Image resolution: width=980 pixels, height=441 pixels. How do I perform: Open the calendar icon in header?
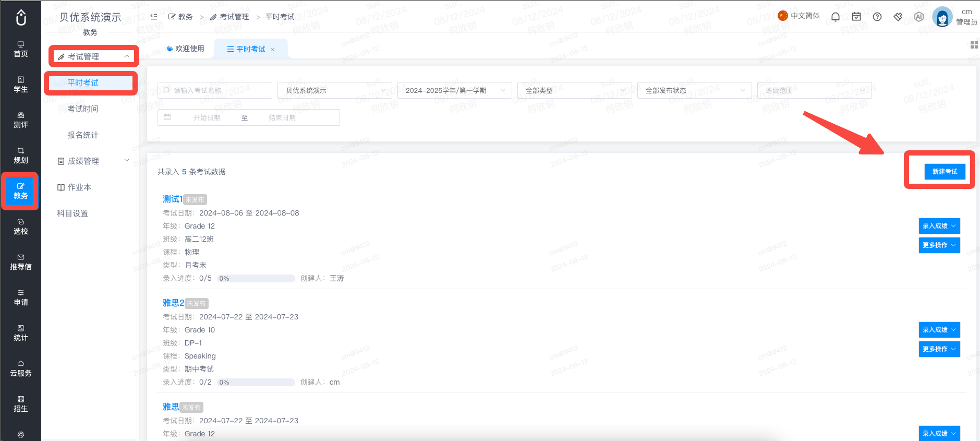[x=856, y=17]
